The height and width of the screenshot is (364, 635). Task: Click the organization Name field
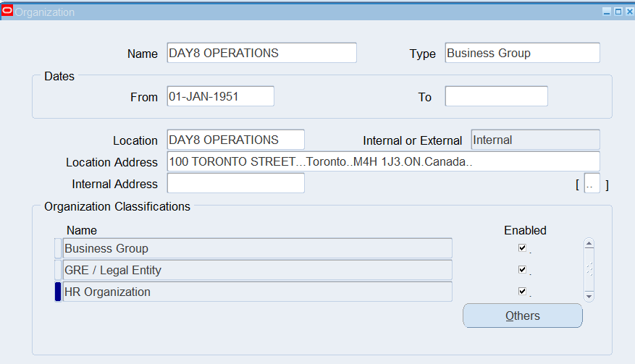[261, 53]
